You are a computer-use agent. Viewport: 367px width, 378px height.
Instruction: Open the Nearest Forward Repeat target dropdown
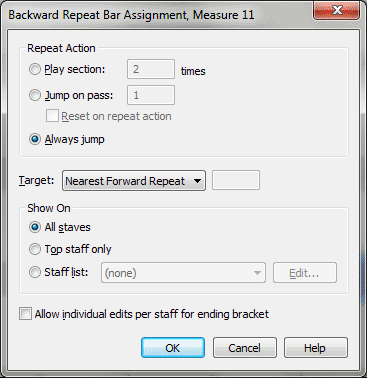tap(134, 181)
